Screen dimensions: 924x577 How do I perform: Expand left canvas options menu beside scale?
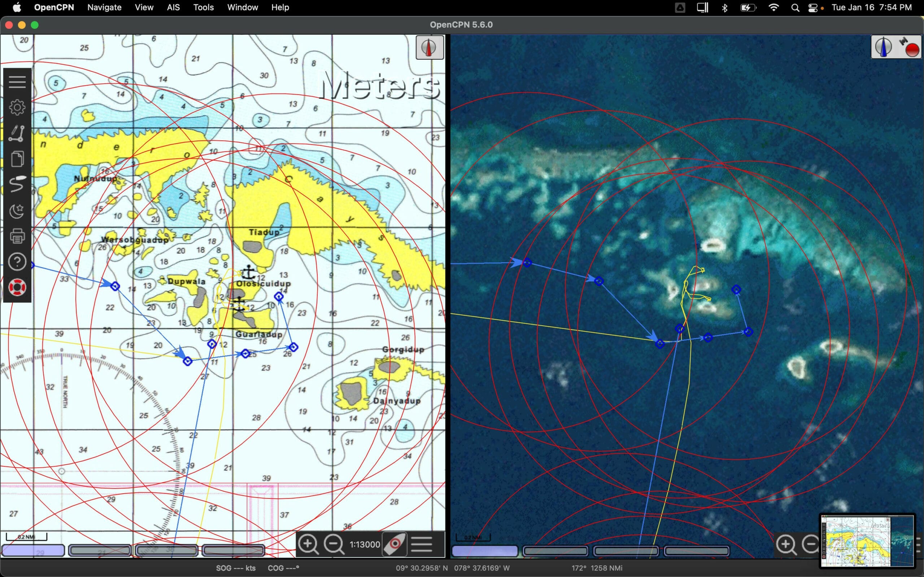422,544
